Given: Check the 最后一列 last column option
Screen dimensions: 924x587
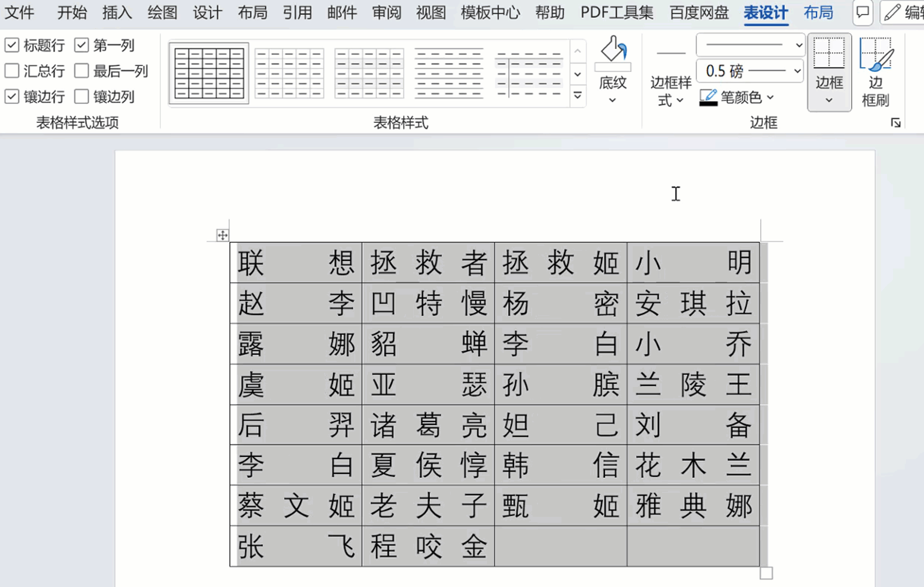Looking at the screenshot, I should pos(82,71).
